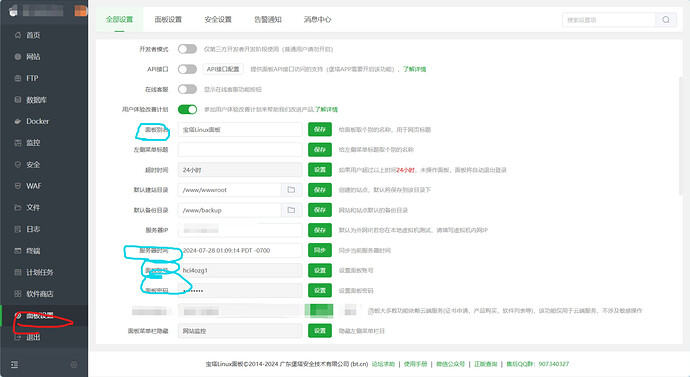Click the settings page vertical scrollbar
This screenshot has height=377, width=690.
tap(681, 135)
